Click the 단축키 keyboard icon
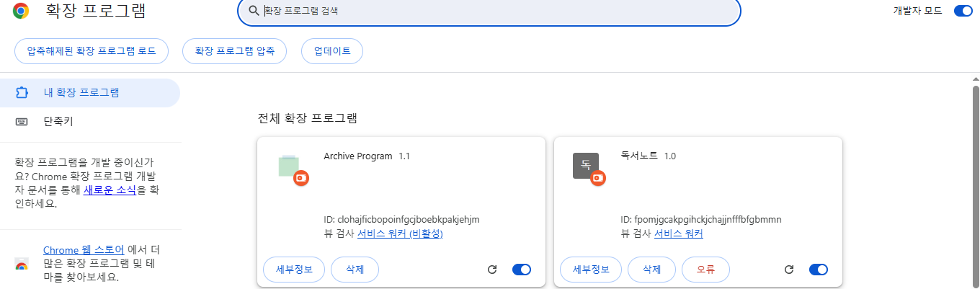980x289 pixels. point(22,122)
